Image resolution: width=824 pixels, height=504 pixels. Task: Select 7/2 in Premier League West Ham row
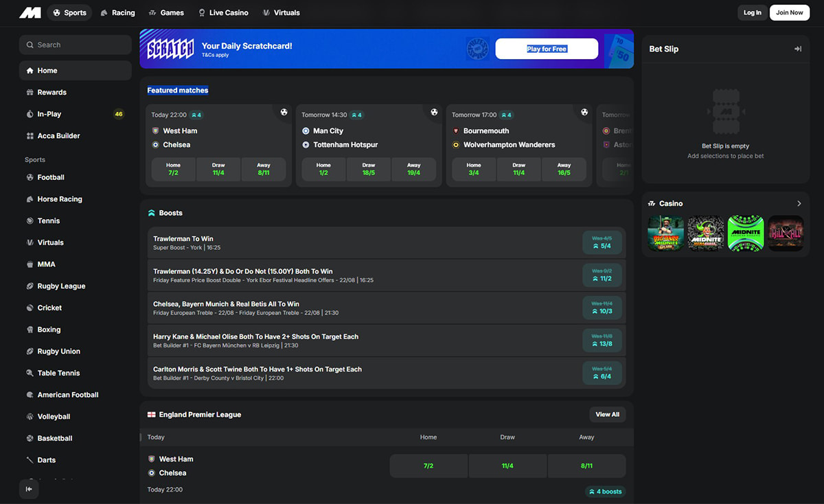pyautogui.click(x=428, y=466)
